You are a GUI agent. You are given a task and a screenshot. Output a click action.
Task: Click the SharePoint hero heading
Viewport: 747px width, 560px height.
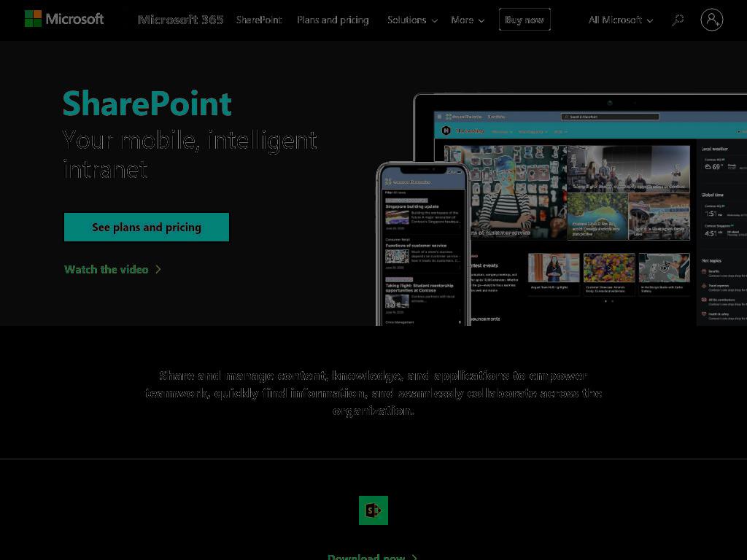pos(147,104)
